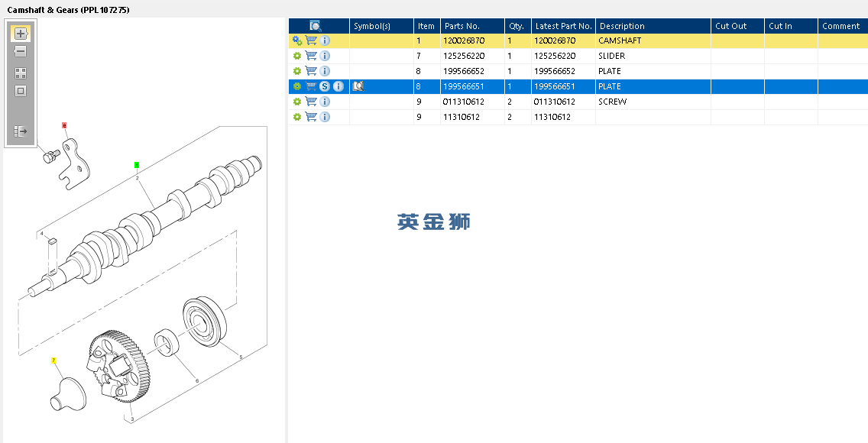This screenshot has height=443, width=868.
Task: Select yellow callout 7 on the diagram
Action: [x=53, y=361]
